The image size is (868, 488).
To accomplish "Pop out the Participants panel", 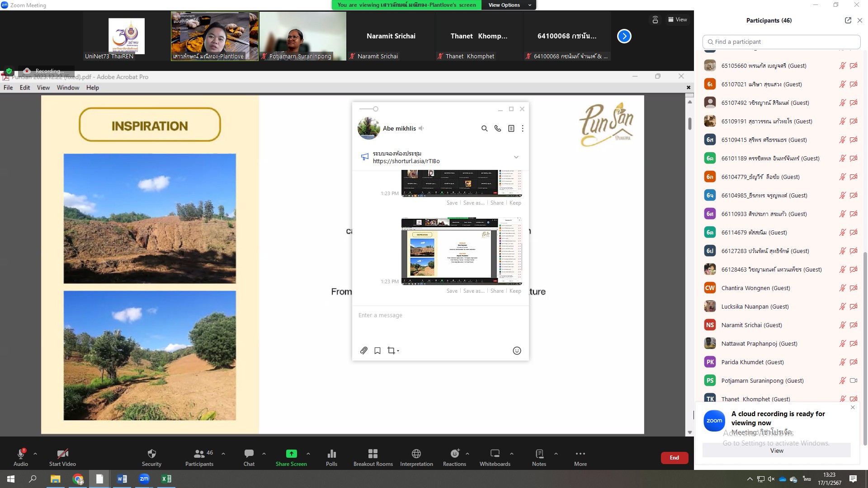I will click(848, 20).
